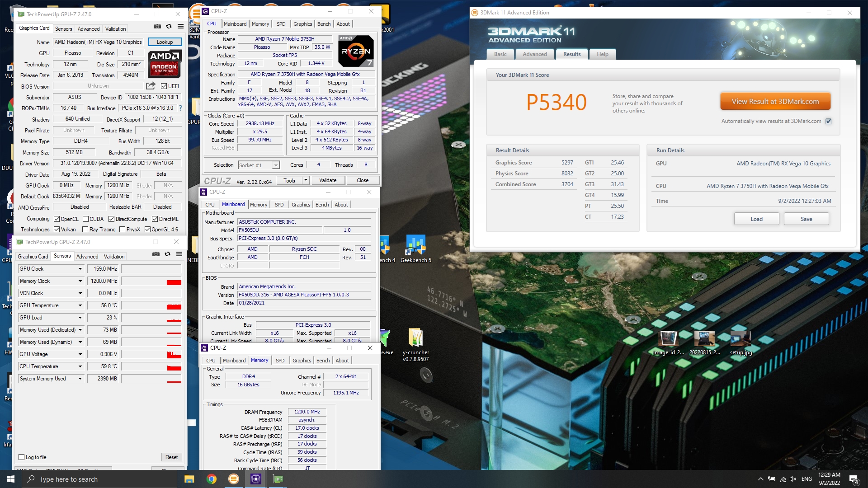Click the refresh icon in top GPU-Z window

pos(169,27)
